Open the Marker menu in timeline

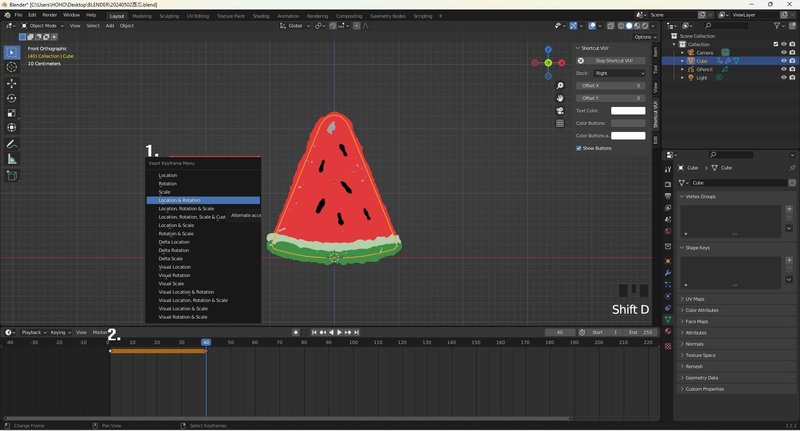click(x=100, y=332)
